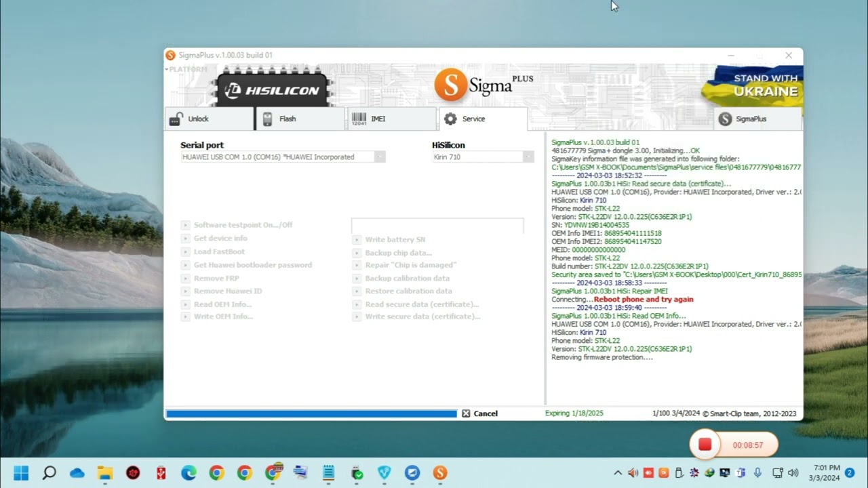
Task: Open the Unlock tab
Action: [209, 119]
